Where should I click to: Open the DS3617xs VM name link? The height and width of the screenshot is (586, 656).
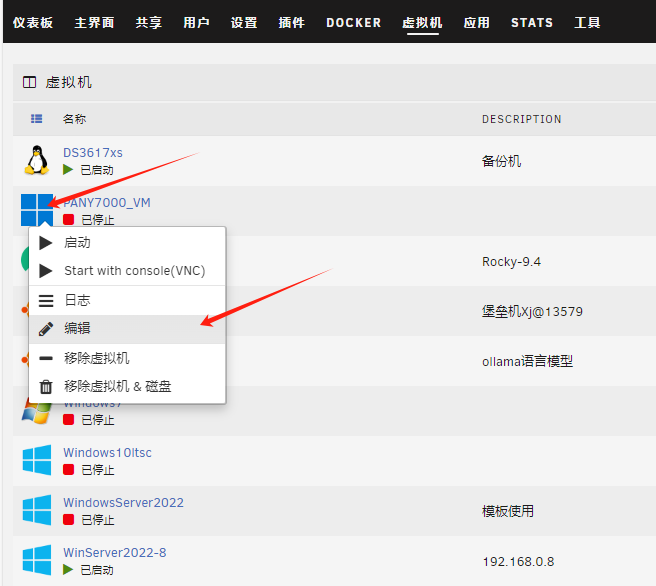tap(93, 153)
